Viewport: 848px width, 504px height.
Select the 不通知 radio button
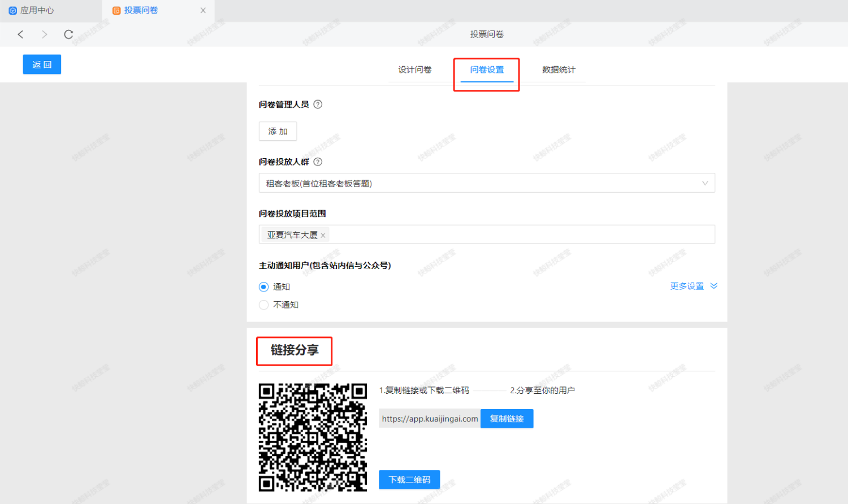point(263,305)
